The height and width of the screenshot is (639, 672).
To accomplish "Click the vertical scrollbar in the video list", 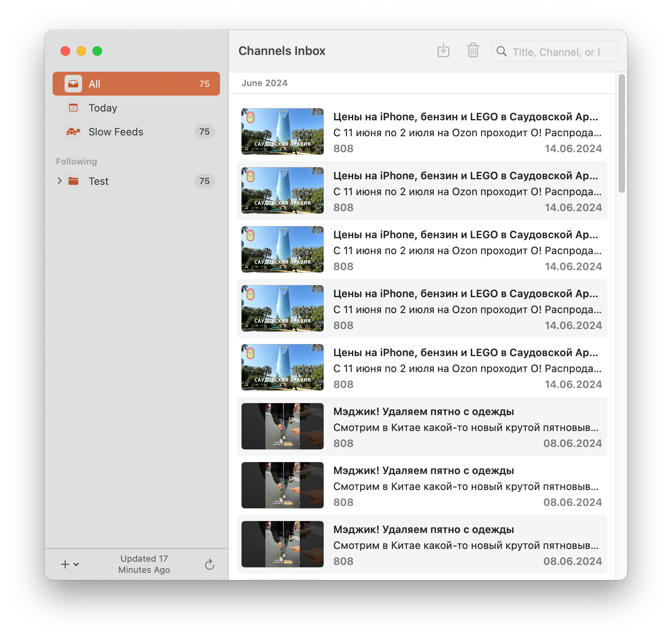I will click(x=622, y=133).
